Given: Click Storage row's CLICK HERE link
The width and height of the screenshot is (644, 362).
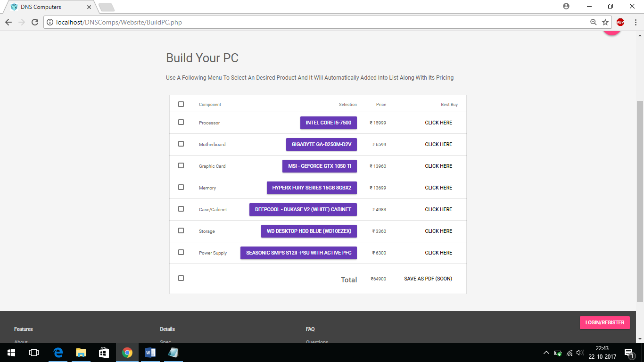Looking at the screenshot, I should coord(438,231).
